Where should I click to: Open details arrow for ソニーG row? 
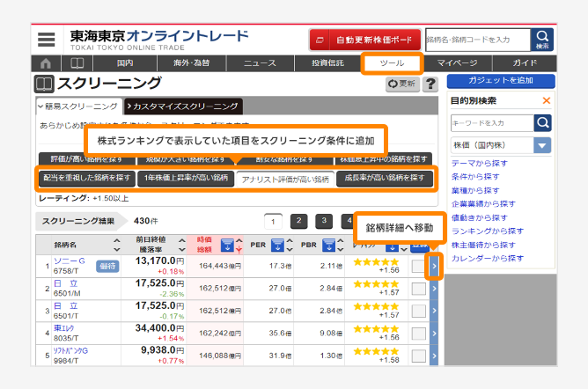(434, 266)
